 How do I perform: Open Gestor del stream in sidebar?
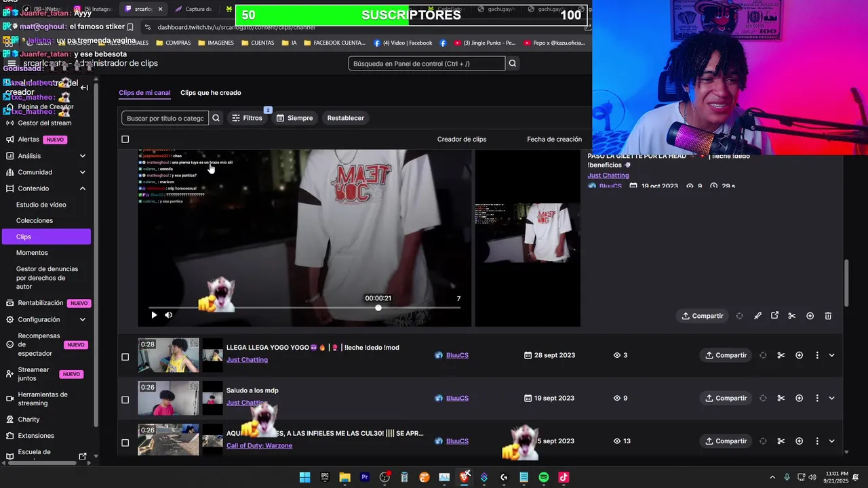[x=45, y=123]
